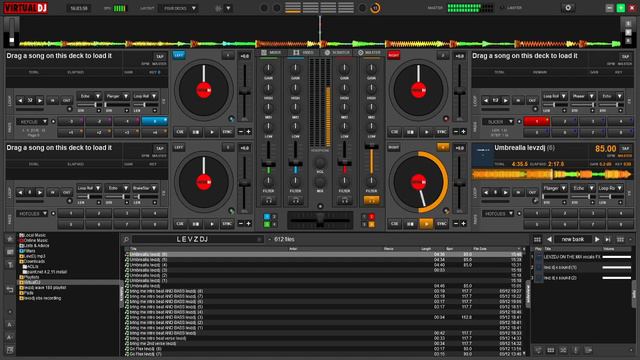Viewport: 640px width, 360px height.
Task: Open the FOUR DECKS layout dropdown
Action: pyautogui.click(x=178, y=8)
